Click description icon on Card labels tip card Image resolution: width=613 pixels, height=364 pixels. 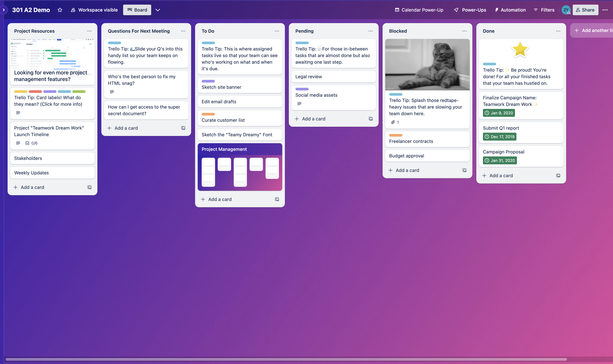(18, 113)
